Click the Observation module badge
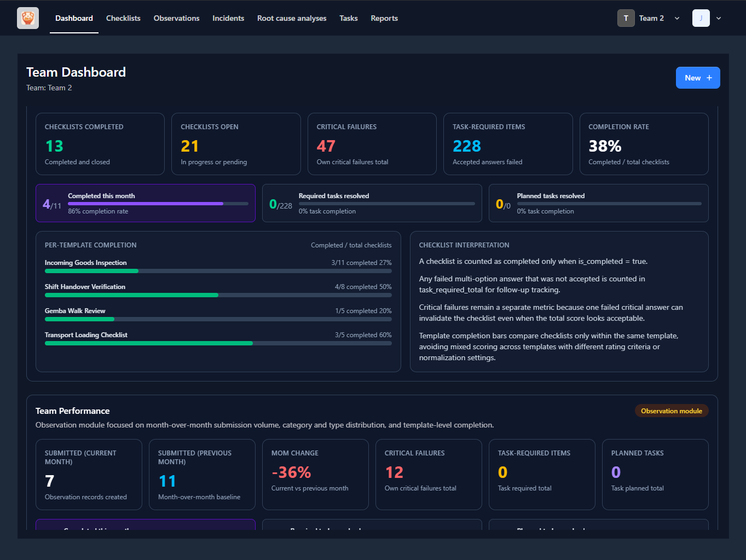Screen dimensions: 746x560 [672, 411]
